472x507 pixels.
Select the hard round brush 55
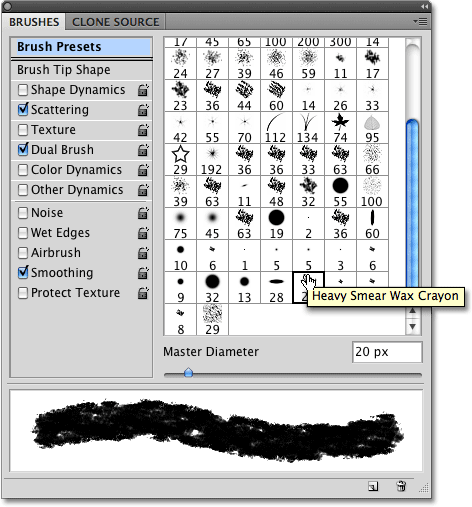click(x=340, y=192)
